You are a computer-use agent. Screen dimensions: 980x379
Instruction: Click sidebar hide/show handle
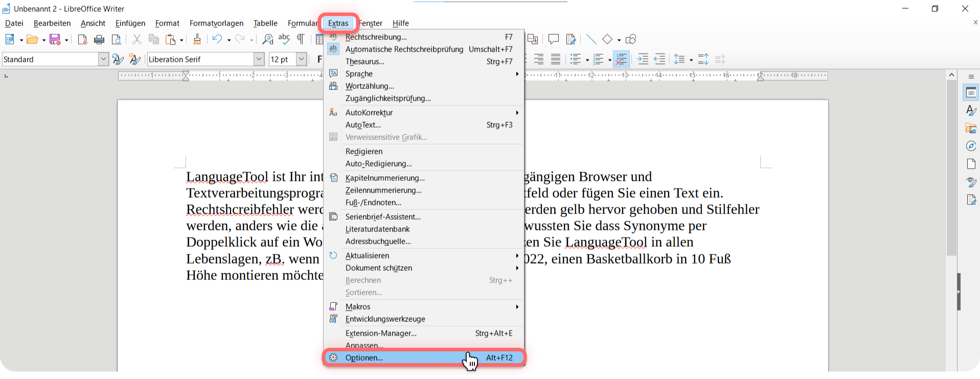click(959, 292)
